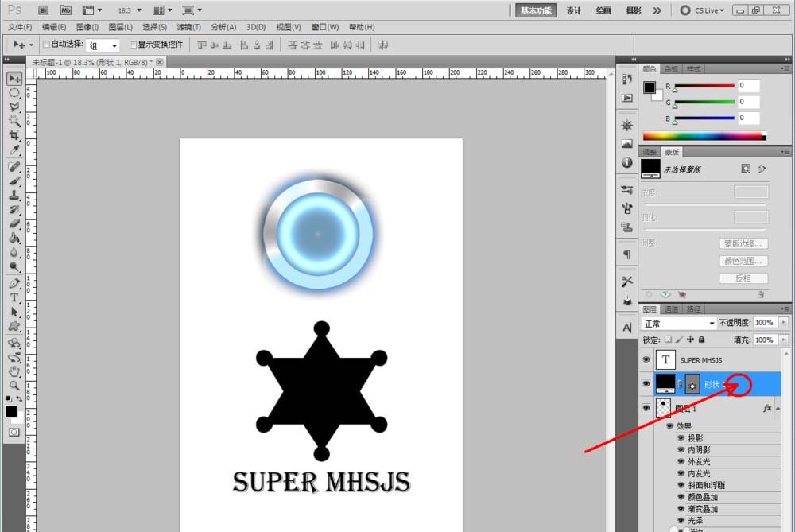Select the Move tool
795x532 pixels.
click(14, 79)
